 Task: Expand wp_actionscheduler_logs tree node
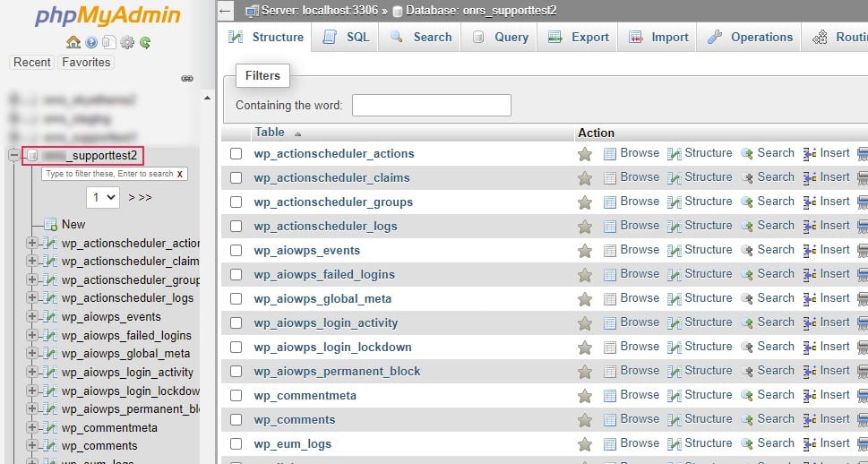coord(31,298)
